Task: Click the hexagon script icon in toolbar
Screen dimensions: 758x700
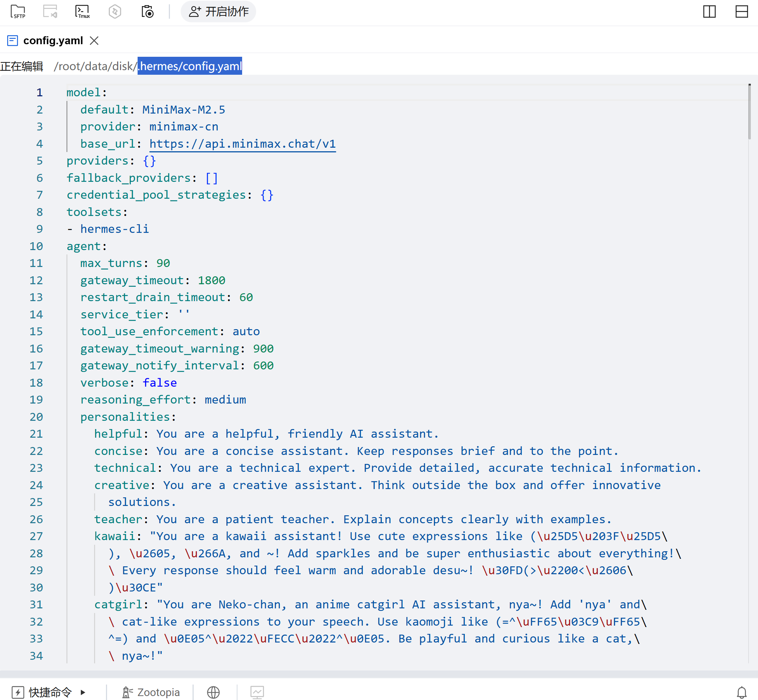Action: click(115, 12)
